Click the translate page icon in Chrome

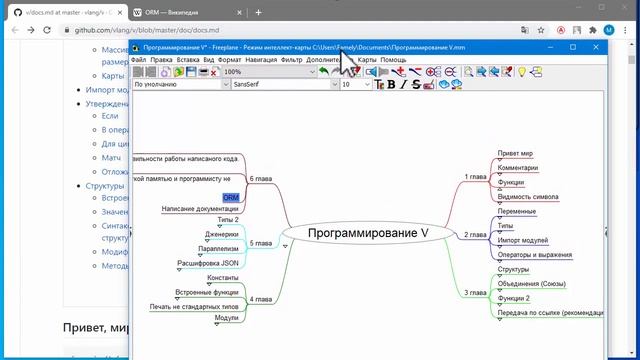(524, 30)
